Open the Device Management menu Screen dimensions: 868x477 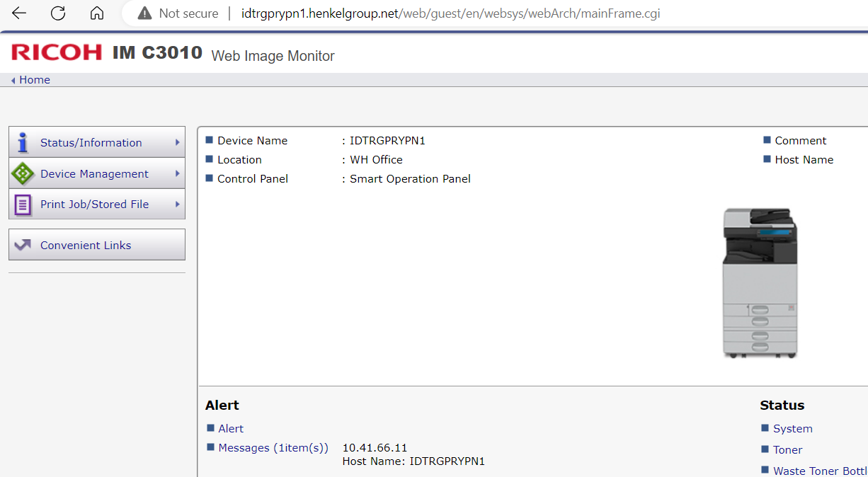(x=97, y=173)
